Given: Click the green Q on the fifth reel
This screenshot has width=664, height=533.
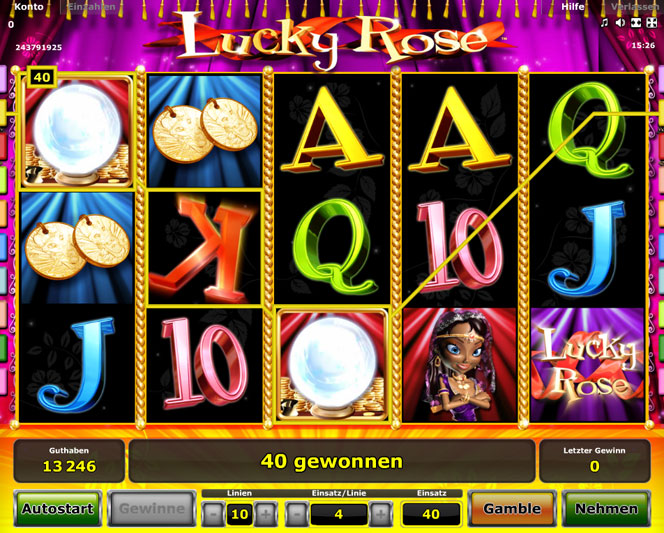Looking at the screenshot, I should [587, 131].
